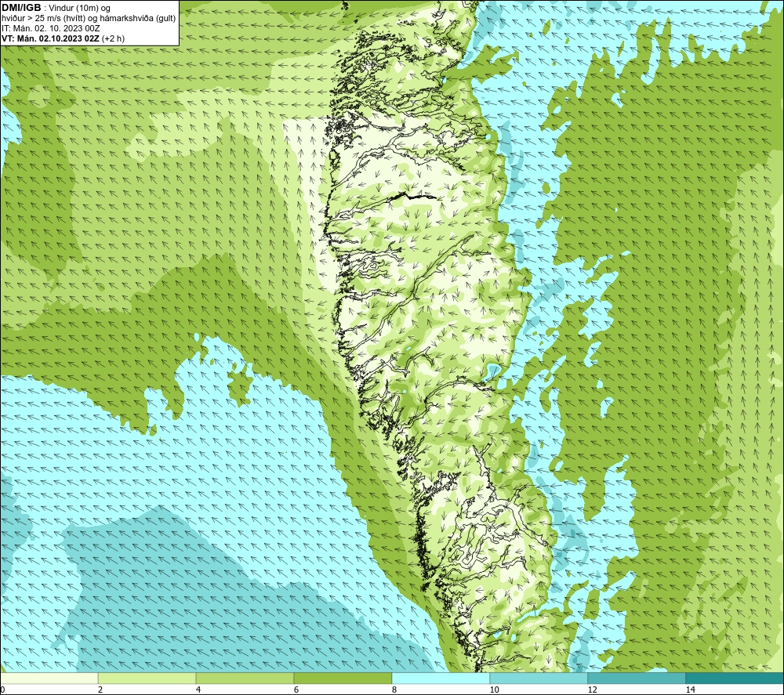Click the scale label 12
This screenshot has height=695, width=784.
[592, 690]
